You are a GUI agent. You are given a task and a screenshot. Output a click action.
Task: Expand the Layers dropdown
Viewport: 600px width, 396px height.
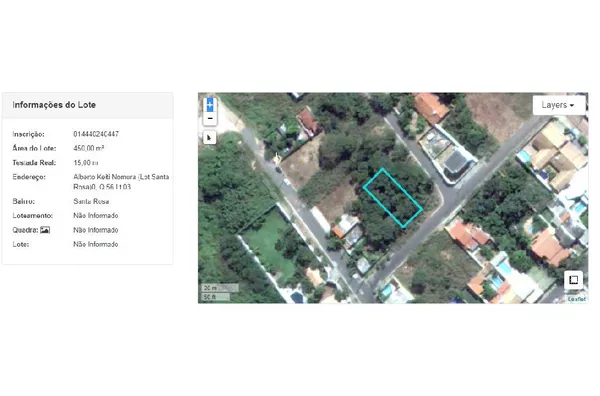click(558, 105)
